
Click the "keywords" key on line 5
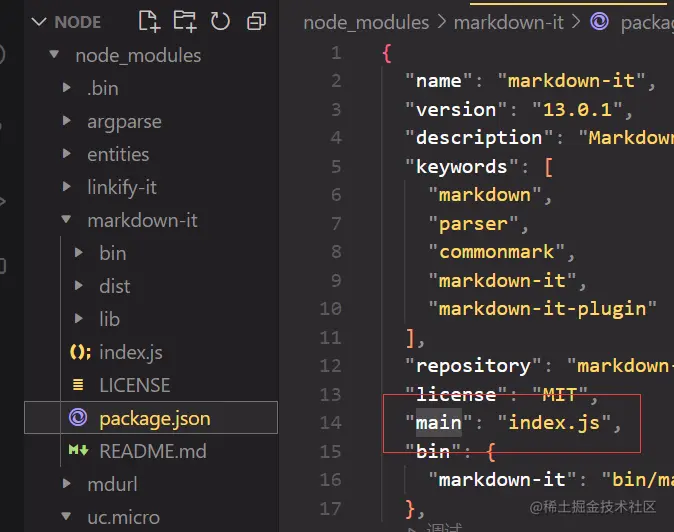462,167
